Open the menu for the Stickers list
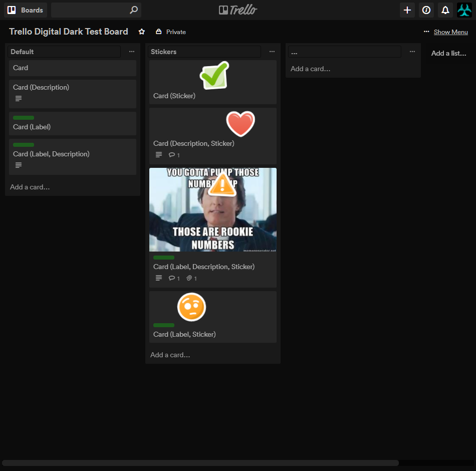This screenshot has height=471, width=476. (x=272, y=52)
